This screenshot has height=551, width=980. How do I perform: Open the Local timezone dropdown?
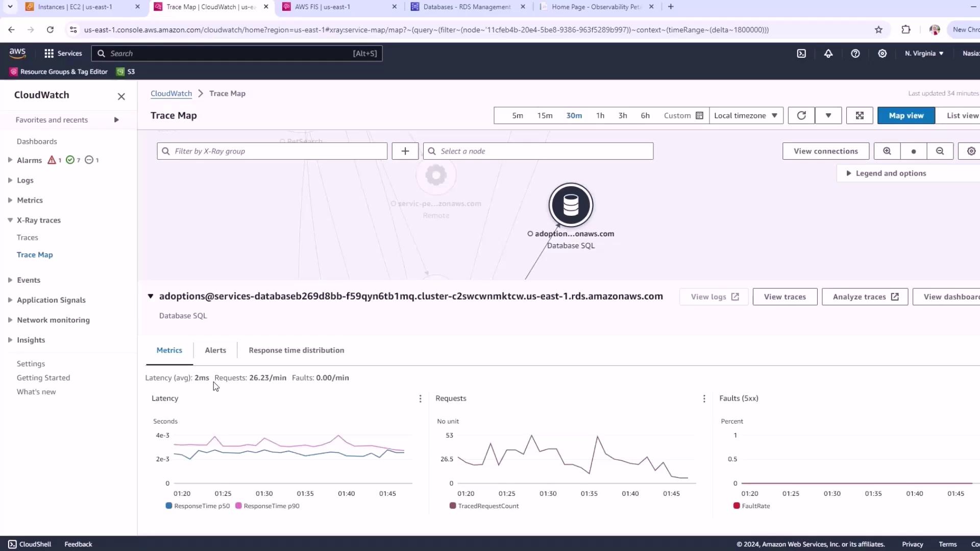745,115
